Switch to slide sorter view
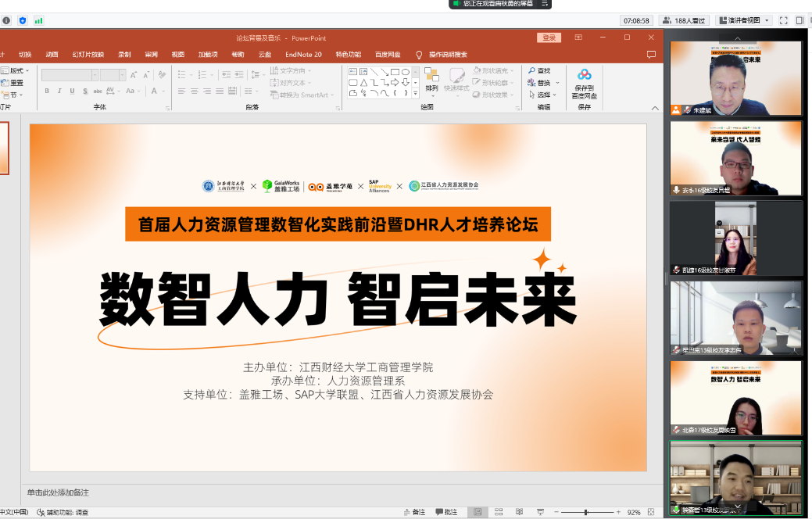This screenshot has width=812, height=519. 499,512
